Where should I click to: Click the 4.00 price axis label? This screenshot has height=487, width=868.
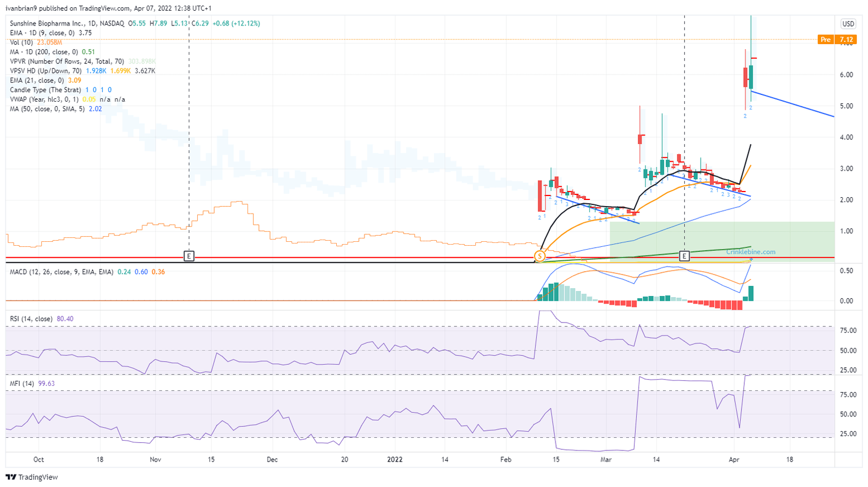tap(846, 137)
